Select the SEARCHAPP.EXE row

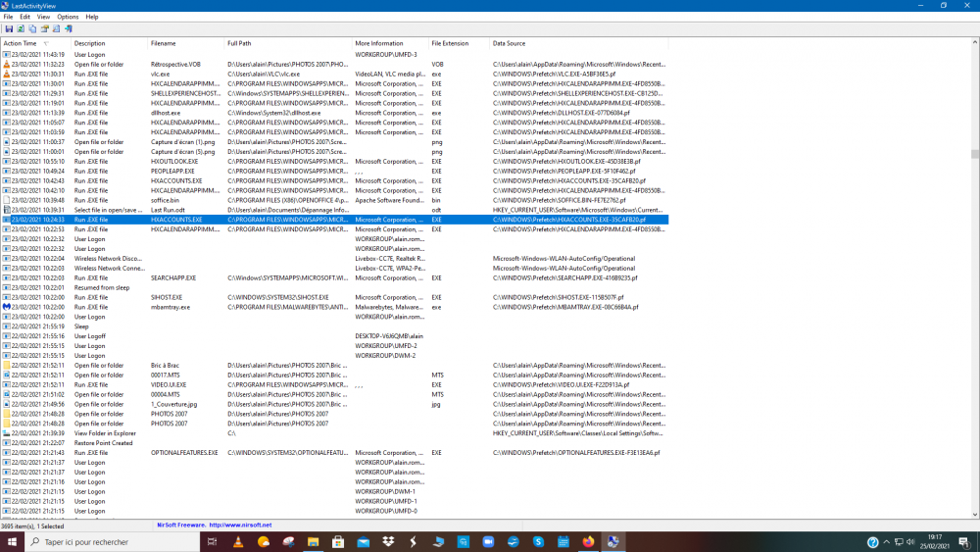pyautogui.click(x=335, y=278)
